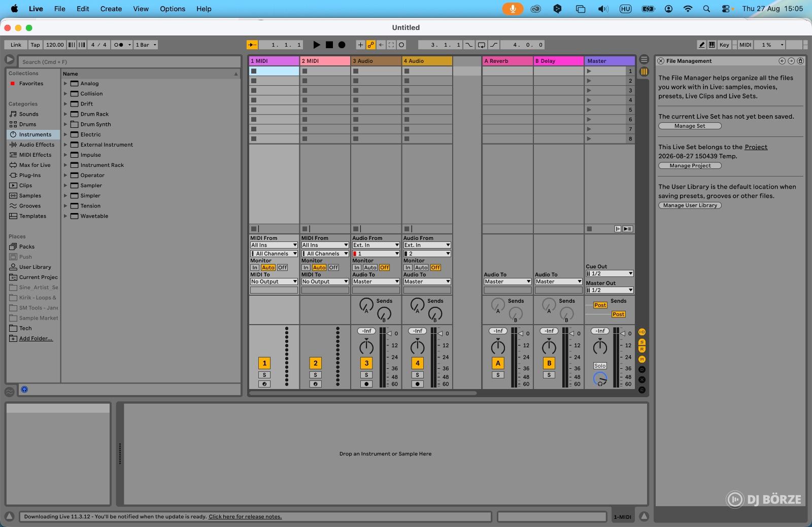
Task: Toggle the Sends section S button
Action: click(642, 342)
